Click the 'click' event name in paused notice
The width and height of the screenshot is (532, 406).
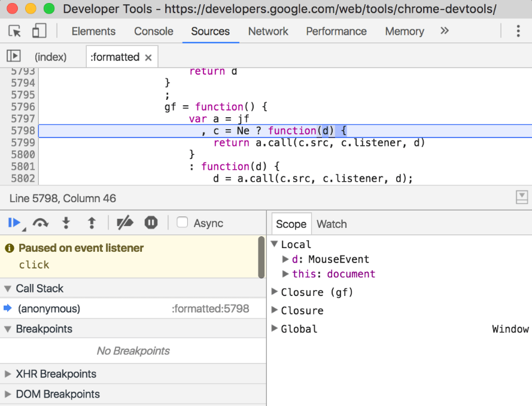tap(34, 265)
